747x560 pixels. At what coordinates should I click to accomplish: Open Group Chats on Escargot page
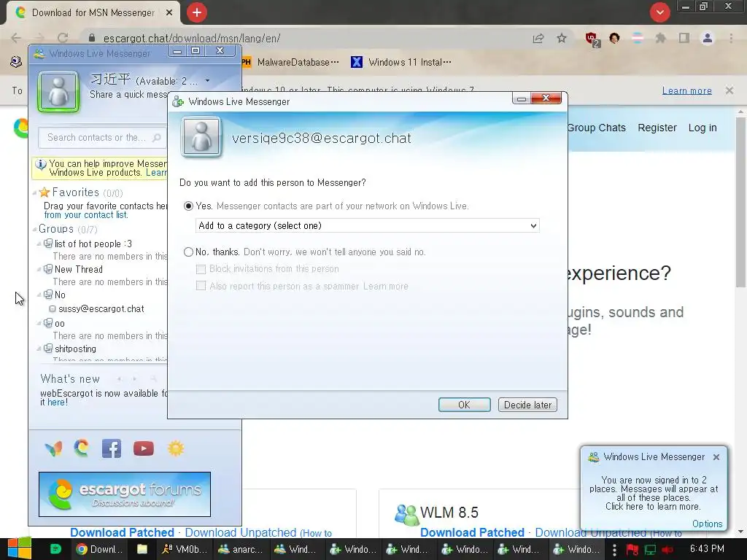click(597, 128)
